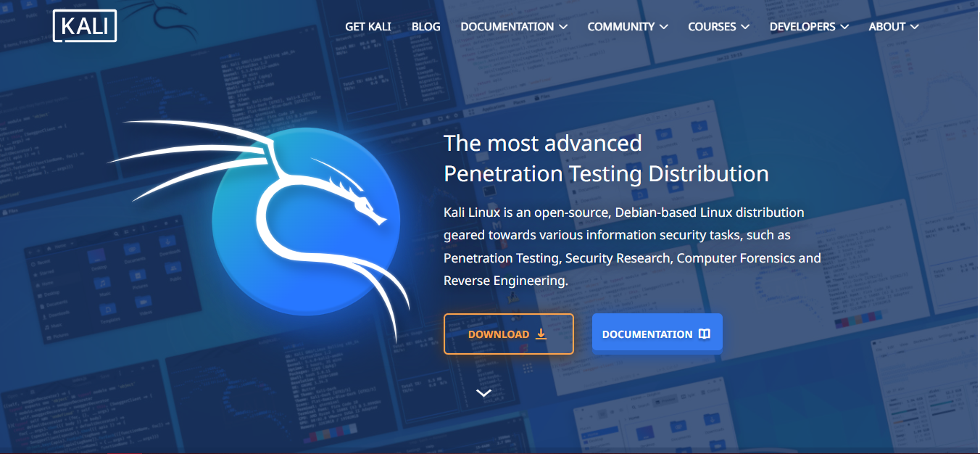The height and width of the screenshot is (454, 980).
Task: Click the chevron next to ABOUT
Action: 914,27
